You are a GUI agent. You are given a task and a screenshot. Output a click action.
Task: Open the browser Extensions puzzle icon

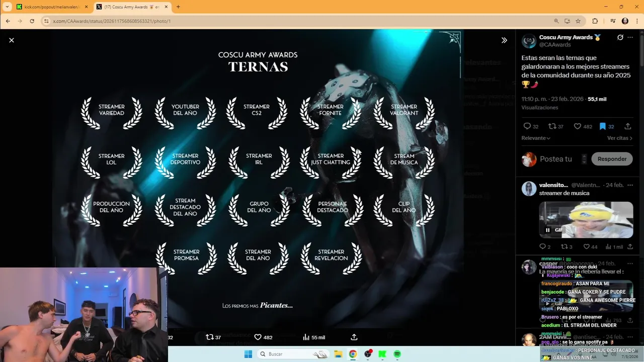tap(595, 21)
